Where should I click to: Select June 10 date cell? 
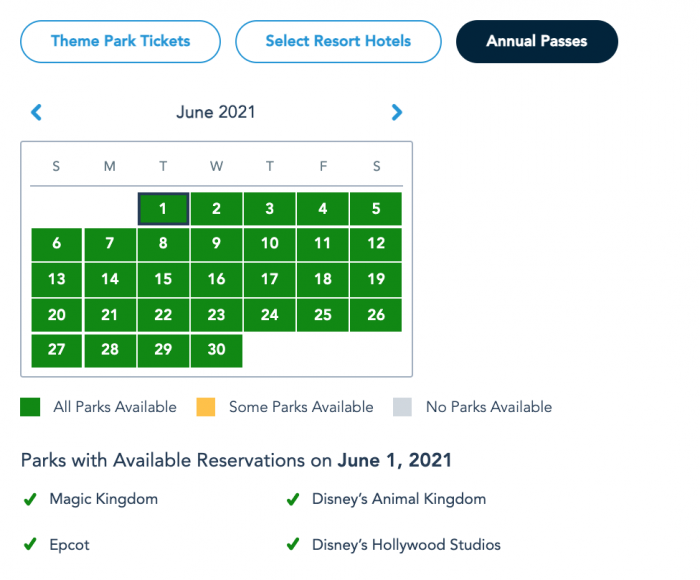point(270,244)
